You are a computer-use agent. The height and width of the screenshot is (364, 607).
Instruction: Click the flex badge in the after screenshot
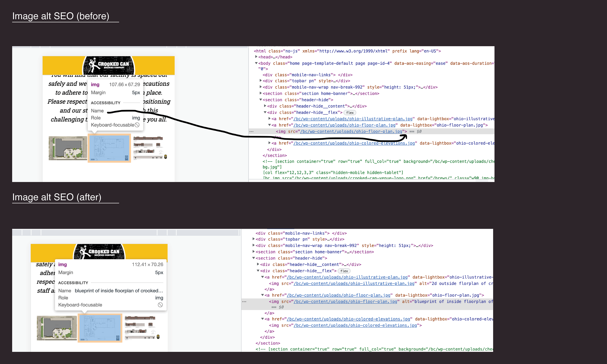click(344, 271)
